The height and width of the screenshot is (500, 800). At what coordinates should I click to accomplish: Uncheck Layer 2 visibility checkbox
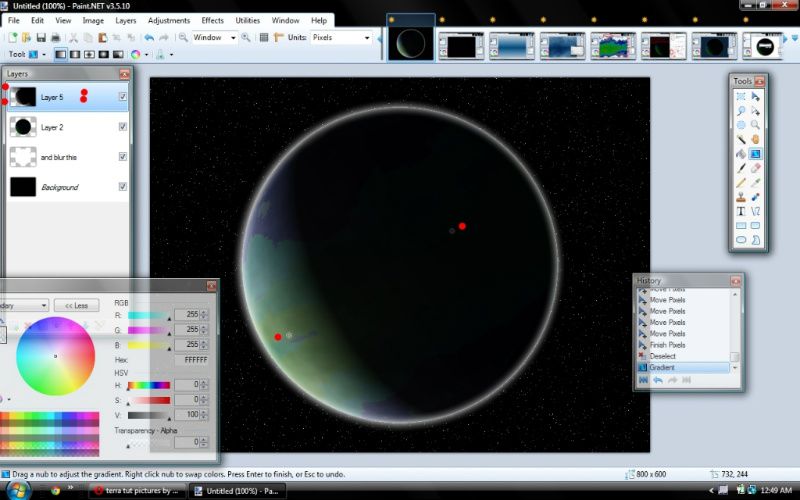click(122, 127)
